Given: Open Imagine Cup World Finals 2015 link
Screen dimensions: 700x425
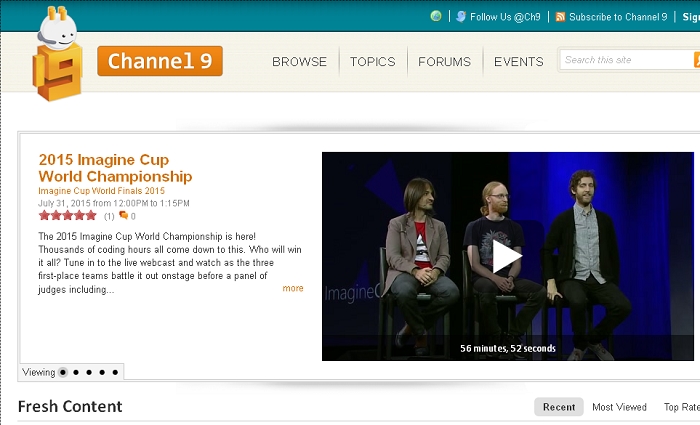Looking at the screenshot, I should (101, 191).
